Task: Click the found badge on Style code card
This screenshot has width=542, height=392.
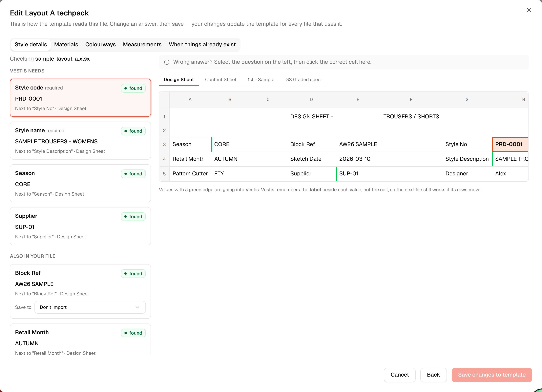Action: tap(133, 88)
